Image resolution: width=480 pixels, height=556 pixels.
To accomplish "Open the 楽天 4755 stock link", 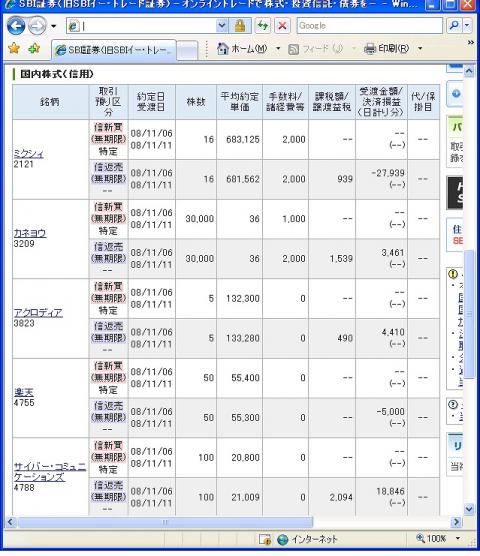I will pyautogui.click(x=24, y=392).
